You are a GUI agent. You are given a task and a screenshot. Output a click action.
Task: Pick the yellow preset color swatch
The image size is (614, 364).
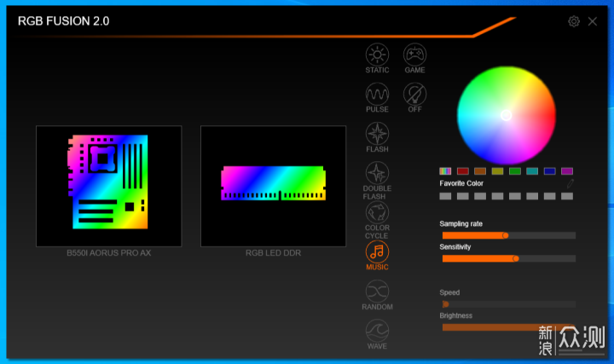coord(497,171)
